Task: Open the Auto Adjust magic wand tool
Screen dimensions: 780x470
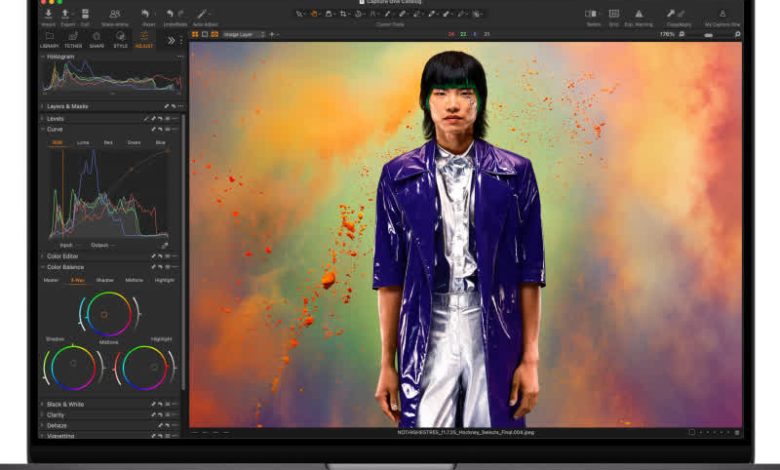Action: (x=203, y=14)
